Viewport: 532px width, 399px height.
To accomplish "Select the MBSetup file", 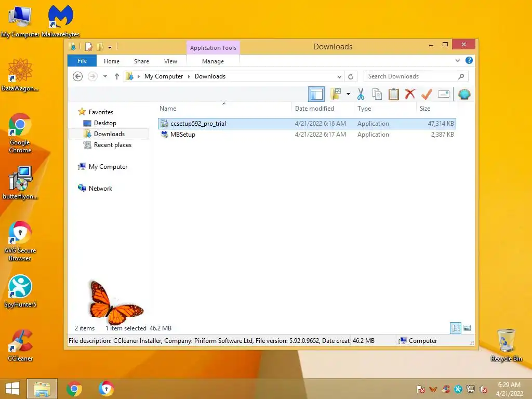I will pos(307,135).
